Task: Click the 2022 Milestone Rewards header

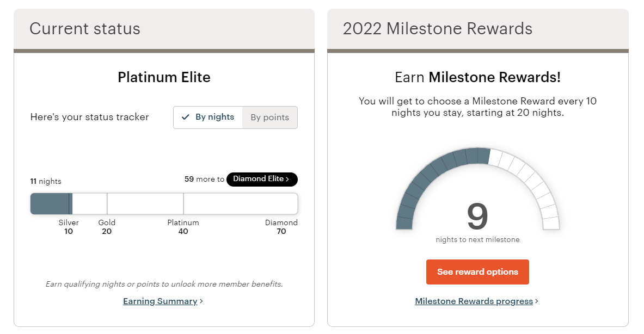Action: coord(437,29)
